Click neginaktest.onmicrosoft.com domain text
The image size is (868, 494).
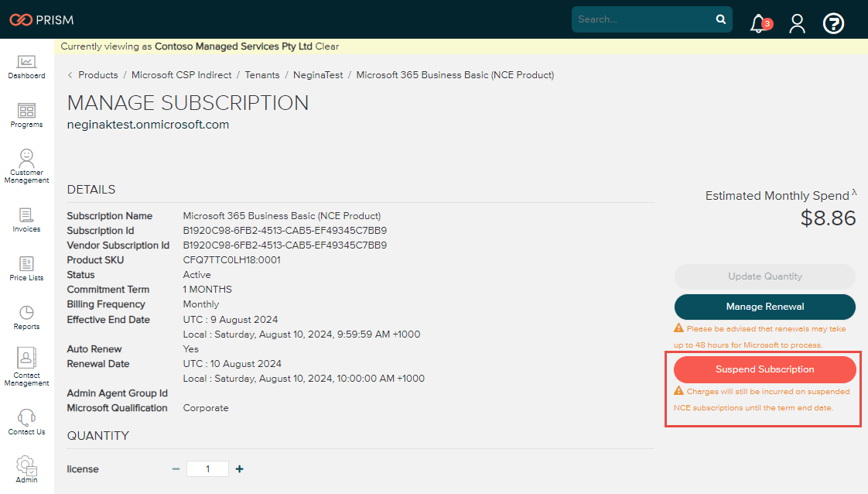tap(149, 125)
